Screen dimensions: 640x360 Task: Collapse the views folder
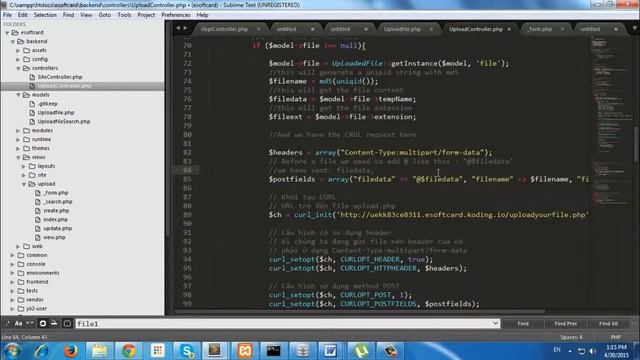click(x=18, y=158)
